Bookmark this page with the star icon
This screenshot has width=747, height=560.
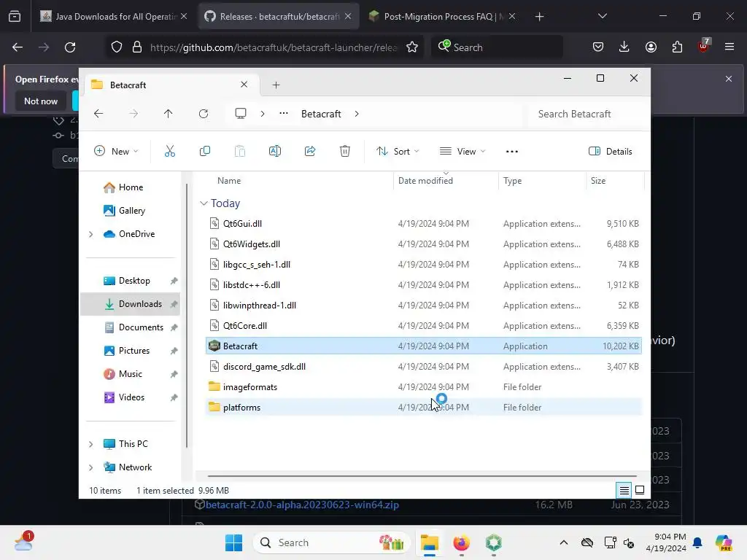(x=412, y=47)
